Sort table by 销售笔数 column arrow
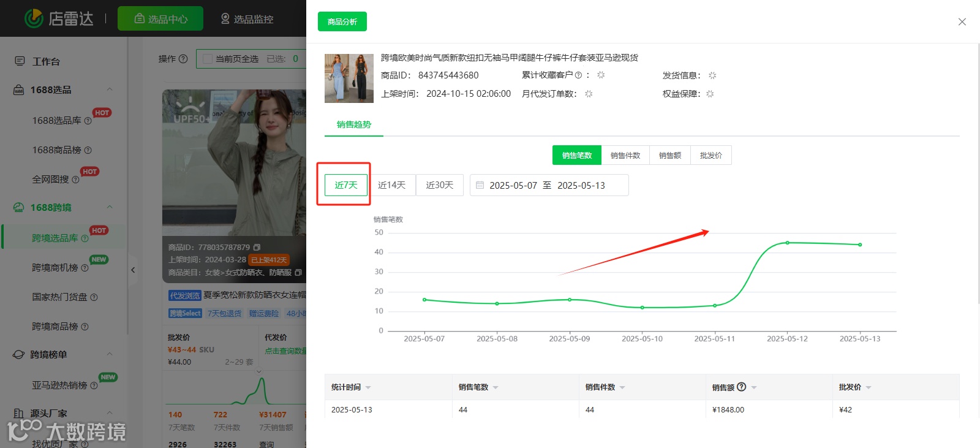980x448 pixels. coord(496,387)
